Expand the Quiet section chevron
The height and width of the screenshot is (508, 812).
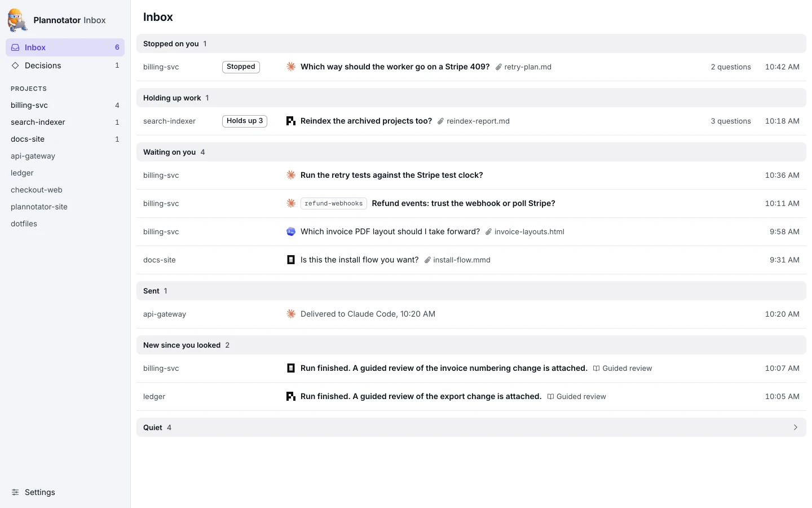[x=795, y=427]
